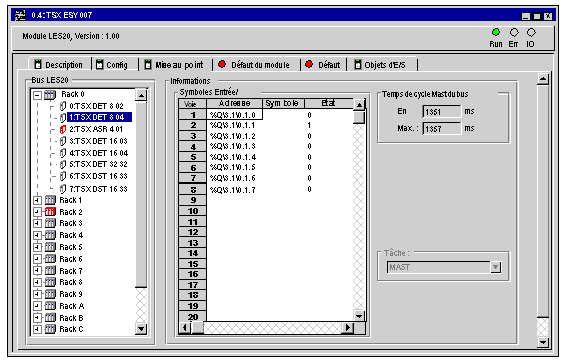Open the Config tab
This screenshot has height=364, width=564.
point(114,65)
